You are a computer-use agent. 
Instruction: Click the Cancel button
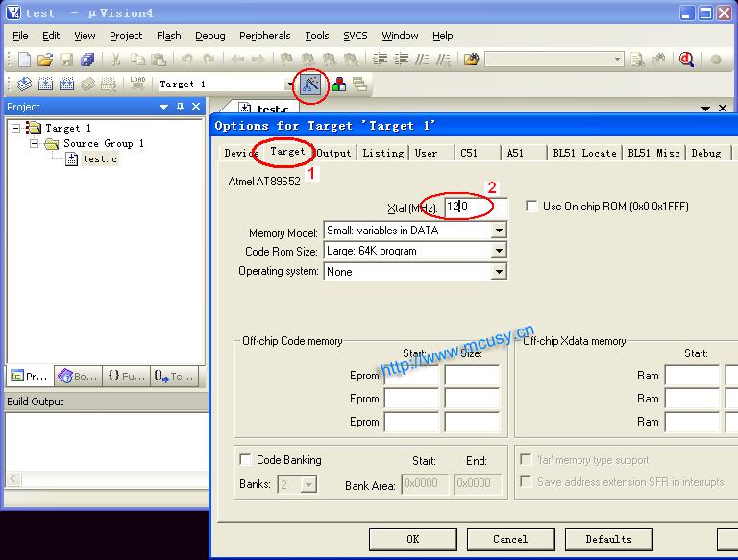tap(510, 539)
